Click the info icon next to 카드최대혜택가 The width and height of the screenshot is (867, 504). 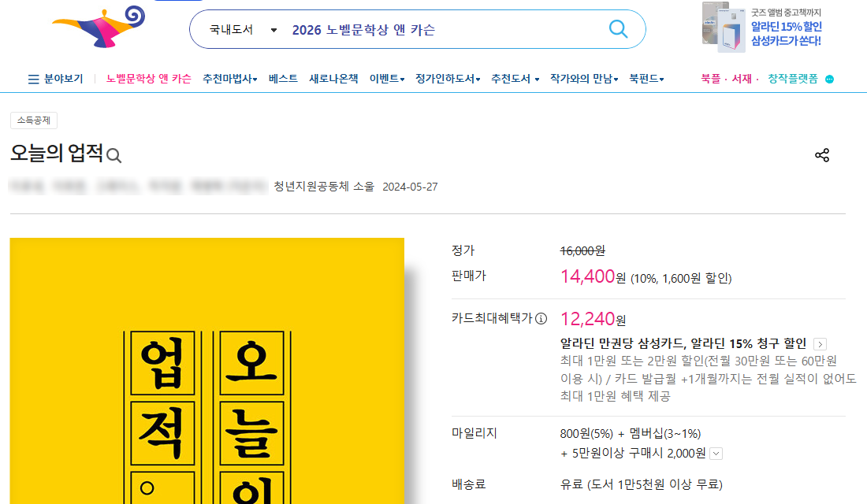541,319
